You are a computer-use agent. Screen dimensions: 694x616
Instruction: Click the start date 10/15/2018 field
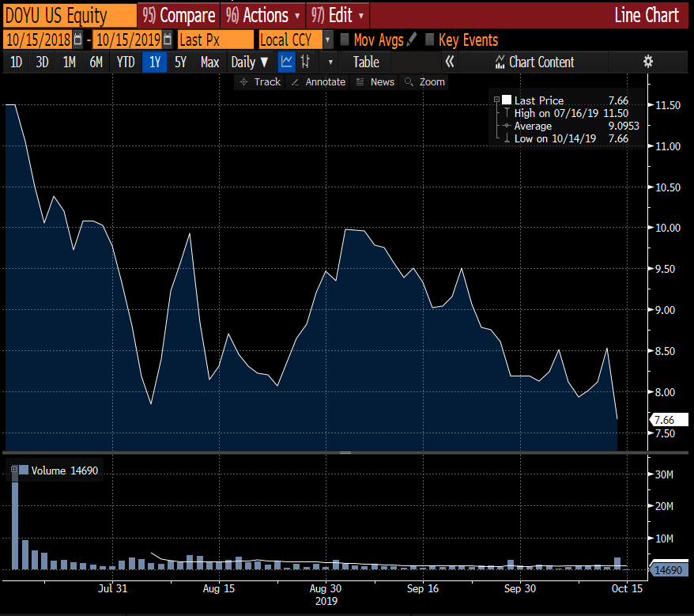pos(38,40)
